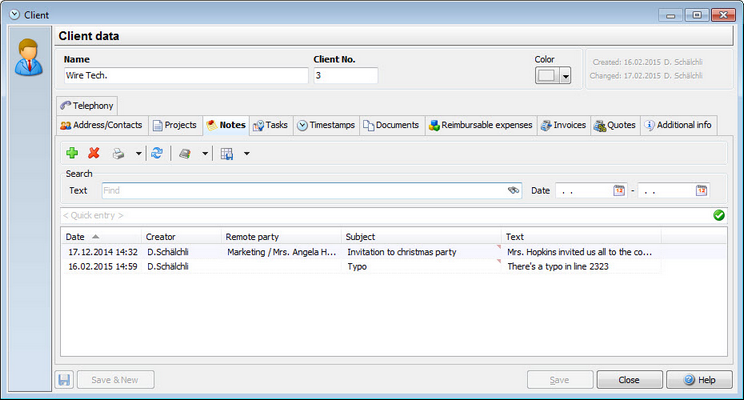Viewport: 744px width, 400px height.
Task: Open dropdown arrow next to eraser icon
Action: coord(205,153)
